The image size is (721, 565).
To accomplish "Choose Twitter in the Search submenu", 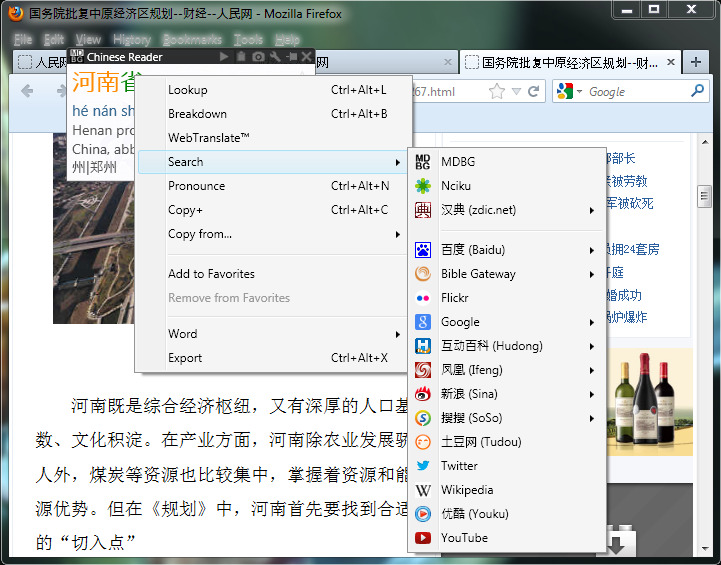I will (507, 466).
